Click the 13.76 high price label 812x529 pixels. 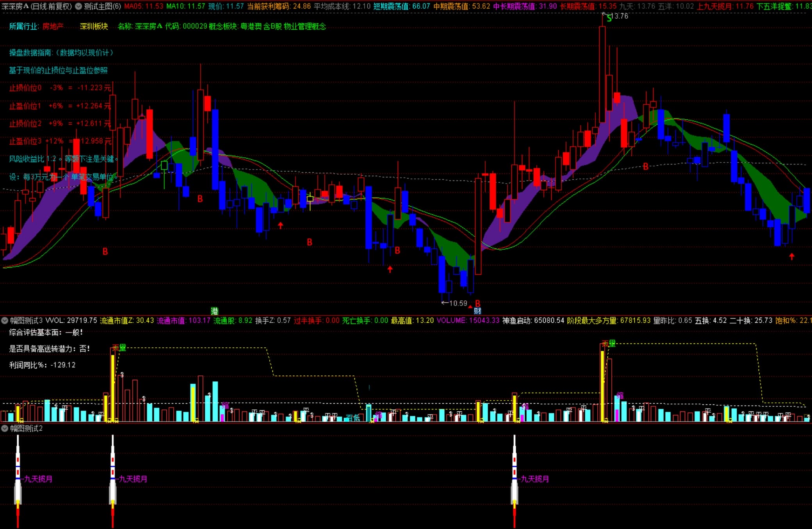pyautogui.click(x=619, y=16)
